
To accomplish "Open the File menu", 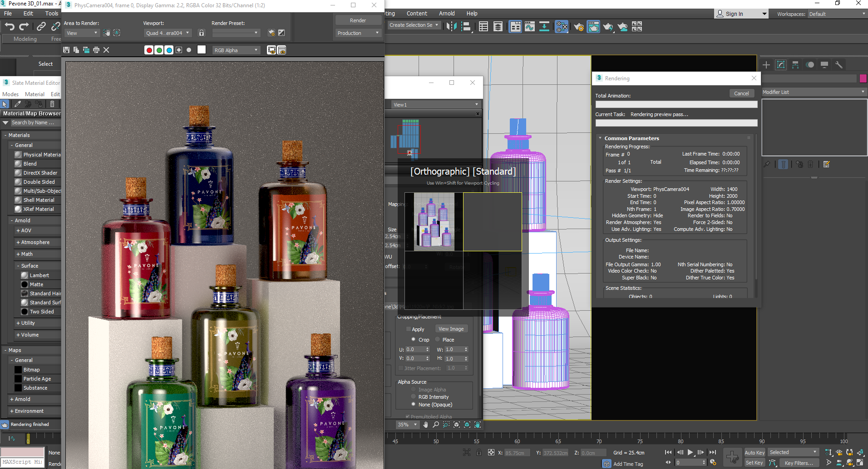I will tap(8, 13).
